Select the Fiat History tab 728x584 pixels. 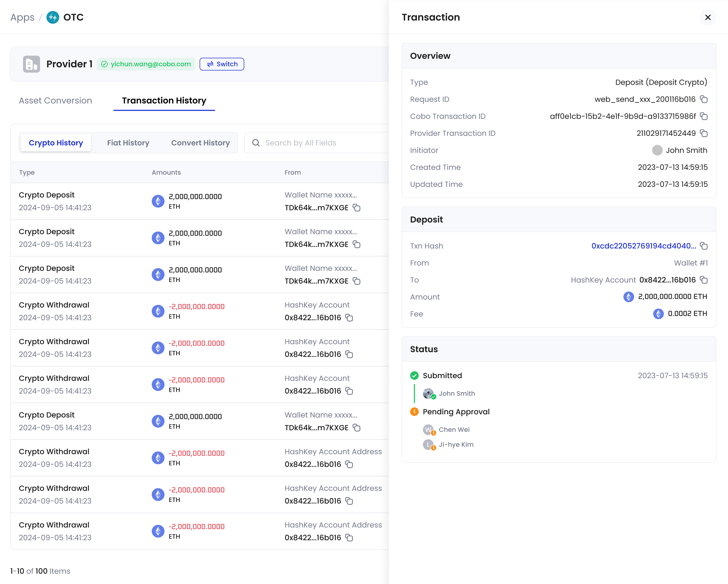pos(128,143)
